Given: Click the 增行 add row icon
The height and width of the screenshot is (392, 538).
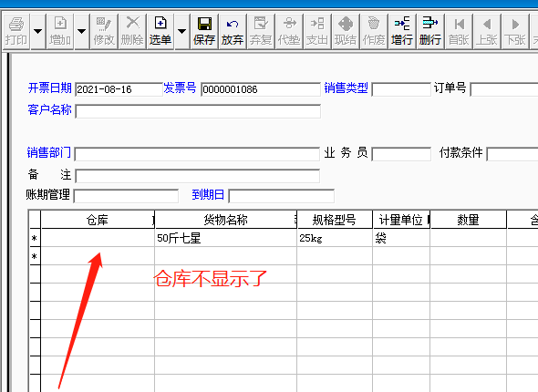Looking at the screenshot, I should 402,24.
